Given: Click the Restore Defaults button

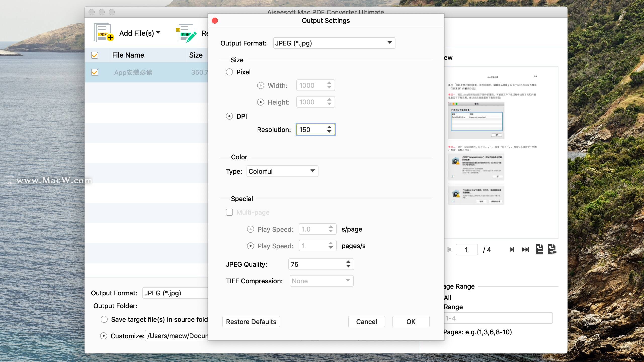Looking at the screenshot, I should pos(251,322).
